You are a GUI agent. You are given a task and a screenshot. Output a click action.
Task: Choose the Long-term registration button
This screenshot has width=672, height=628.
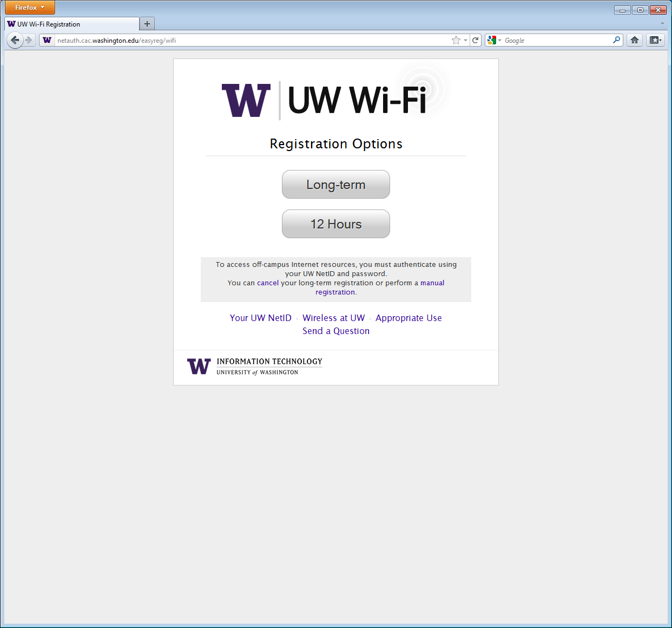(335, 185)
